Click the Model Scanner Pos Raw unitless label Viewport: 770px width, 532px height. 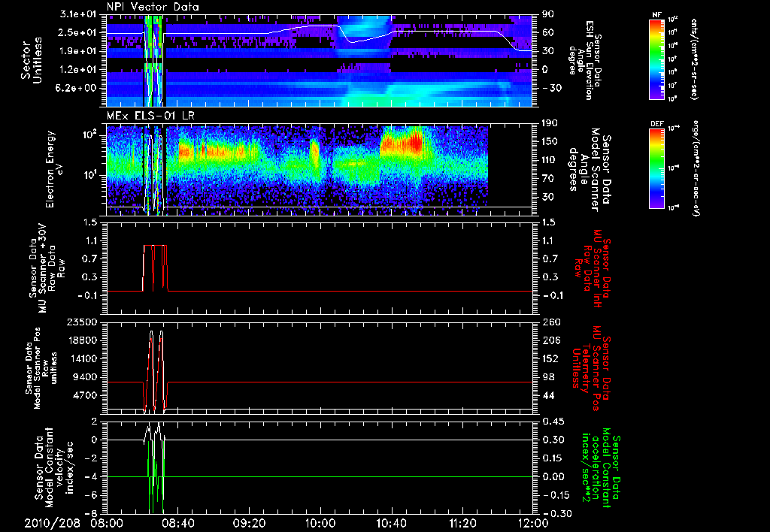coord(41,368)
